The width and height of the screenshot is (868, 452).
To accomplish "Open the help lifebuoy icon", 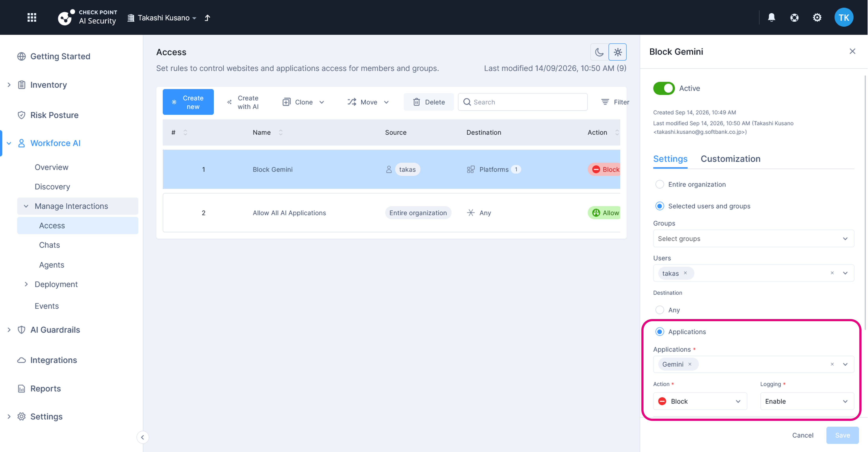I will click(x=794, y=18).
